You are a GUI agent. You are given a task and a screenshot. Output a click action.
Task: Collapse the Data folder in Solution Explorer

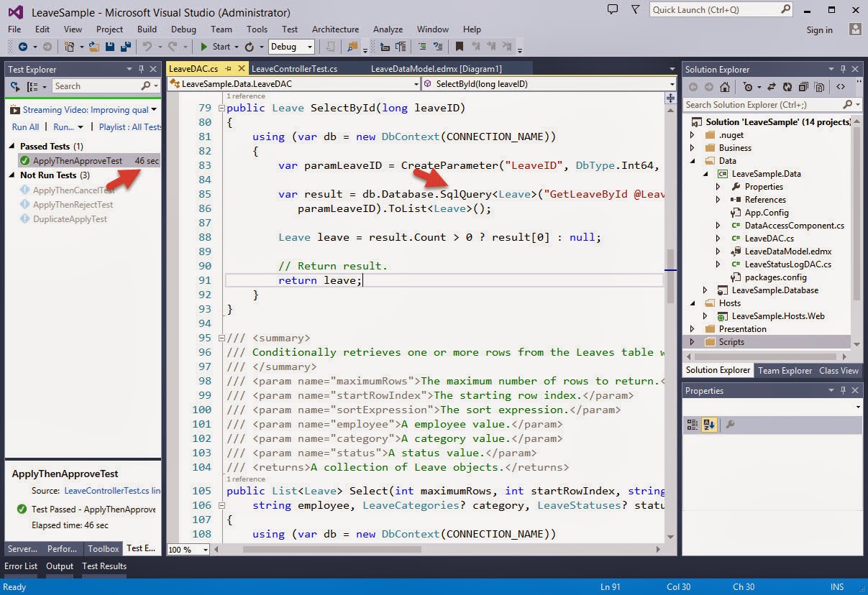(693, 161)
